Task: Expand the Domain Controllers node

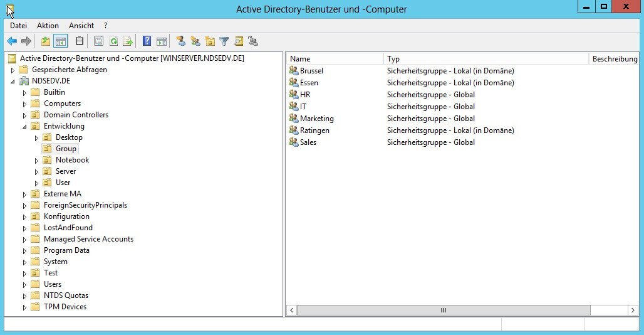Action: tap(25, 115)
